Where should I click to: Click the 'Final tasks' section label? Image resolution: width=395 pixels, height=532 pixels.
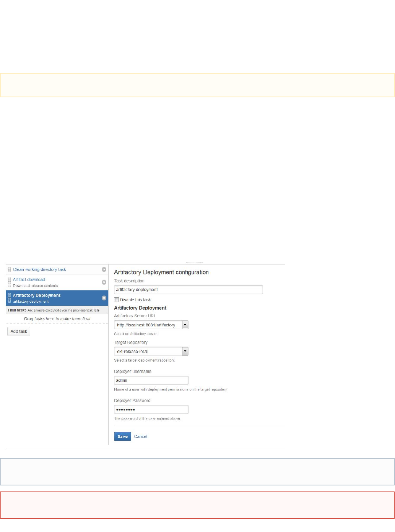point(17,310)
